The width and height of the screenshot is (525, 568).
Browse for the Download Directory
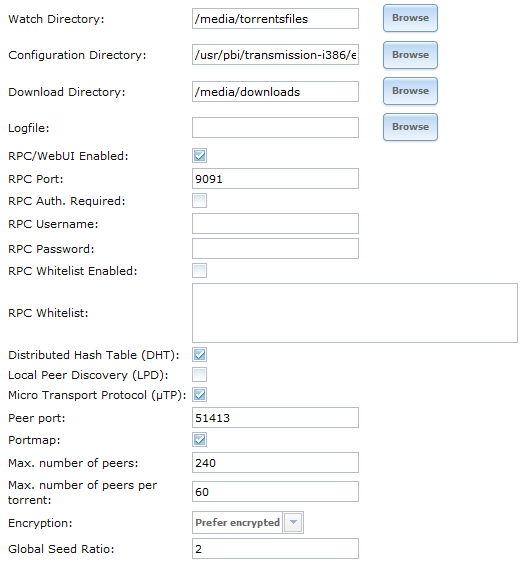coord(410,91)
